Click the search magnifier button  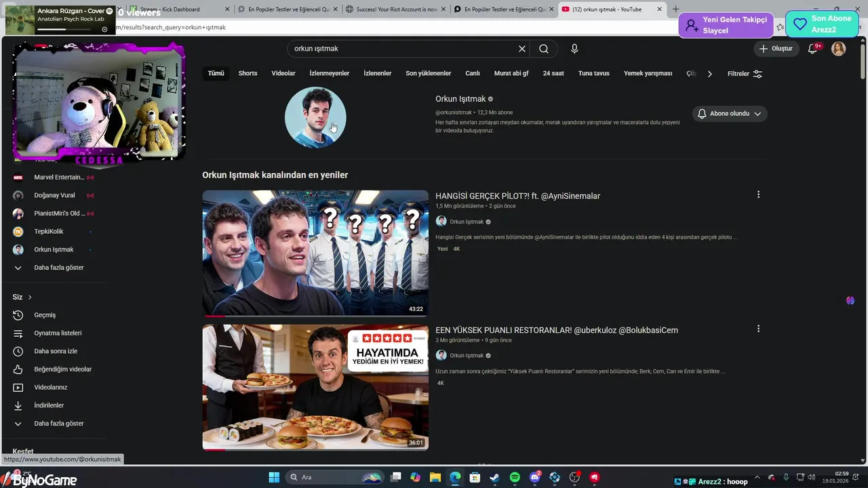[x=544, y=49]
